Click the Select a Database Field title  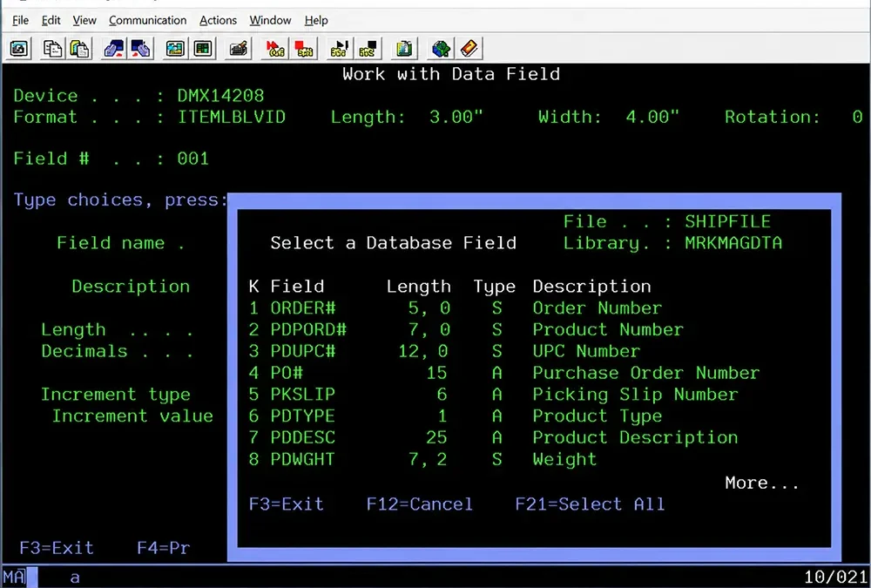point(394,243)
